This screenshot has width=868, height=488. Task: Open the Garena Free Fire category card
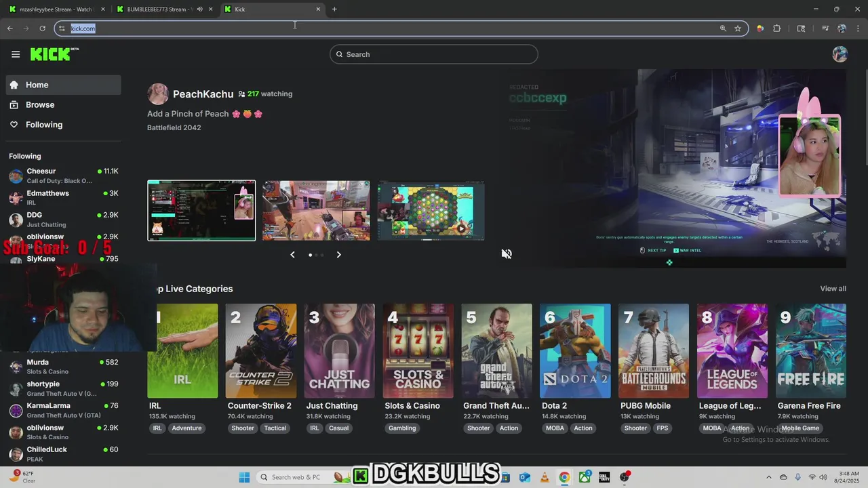811,350
